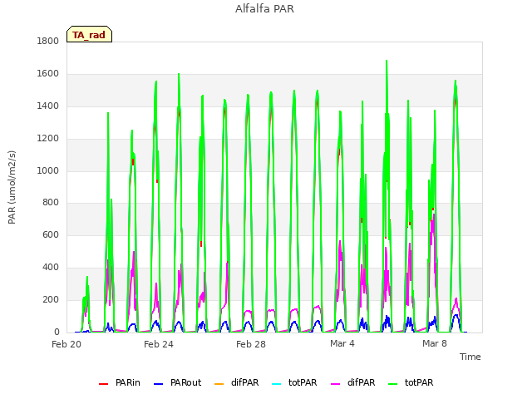The image size is (532, 399).
Task: Click the Alfalfa PAR chart title
Action: point(264,9)
